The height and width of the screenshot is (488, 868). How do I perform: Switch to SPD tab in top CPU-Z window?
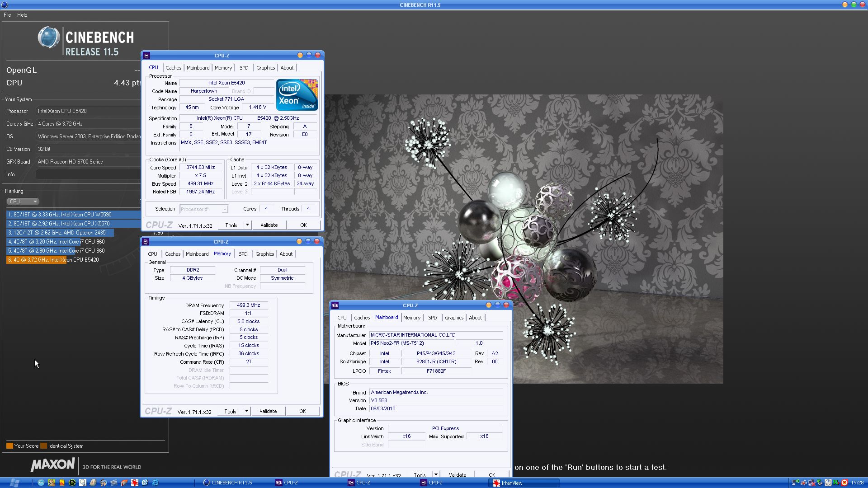tap(244, 68)
